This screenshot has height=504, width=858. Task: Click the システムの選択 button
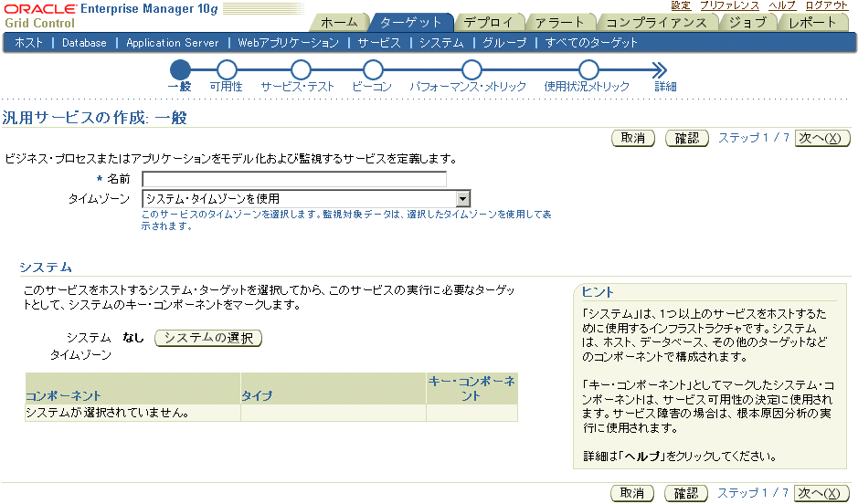click(208, 338)
